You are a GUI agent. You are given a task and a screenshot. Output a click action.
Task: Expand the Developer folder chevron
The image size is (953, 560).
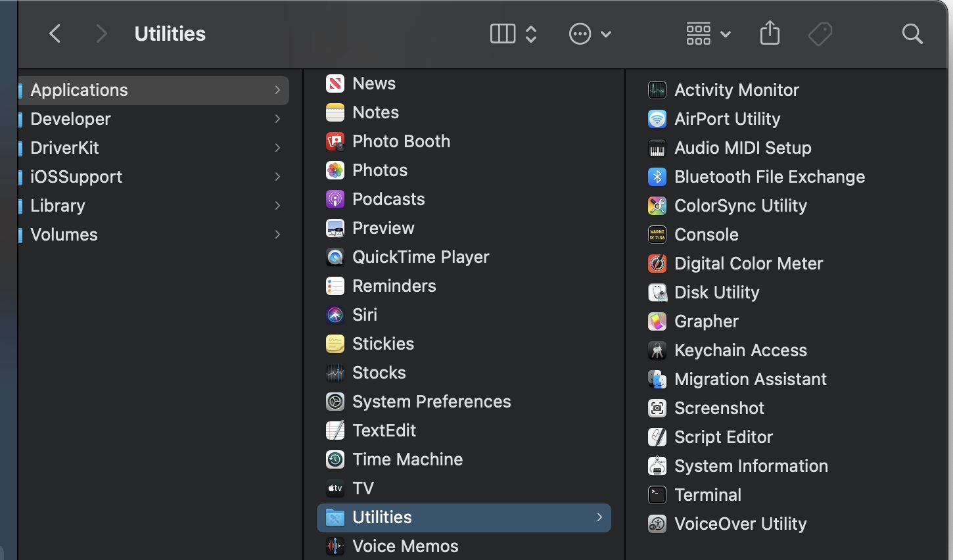[x=277, y=119]
